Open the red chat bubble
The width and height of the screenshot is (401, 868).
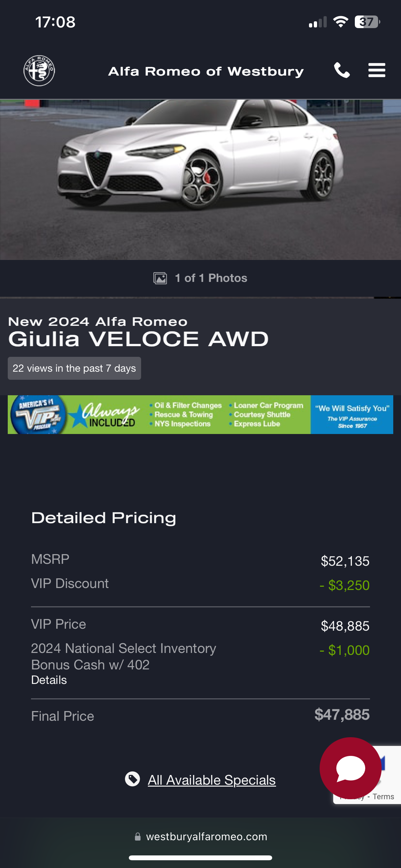[x=350, y=768]
